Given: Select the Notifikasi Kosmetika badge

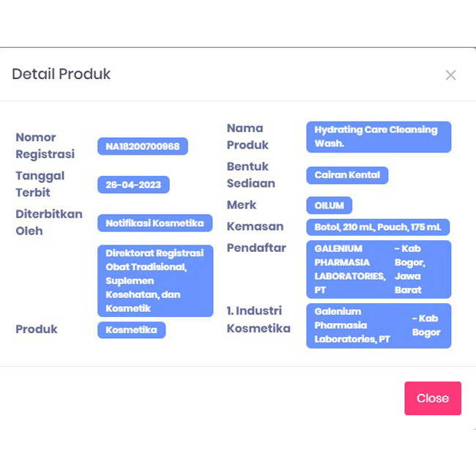Looking at the screenshot, I should click(155, 223).
